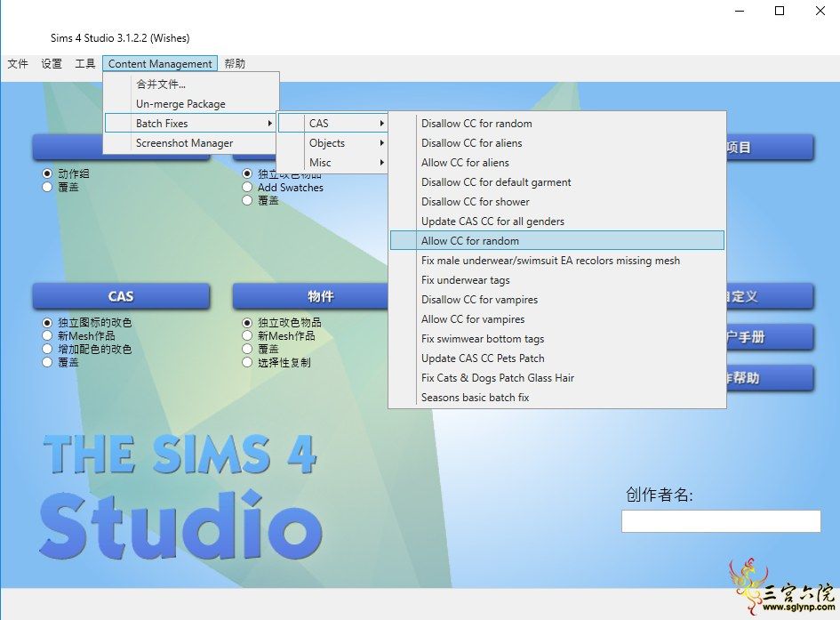Select 覆盖 radio under 物件
Image resolution: width=840 pixels, height=620 pixels.
coord(247,350)
